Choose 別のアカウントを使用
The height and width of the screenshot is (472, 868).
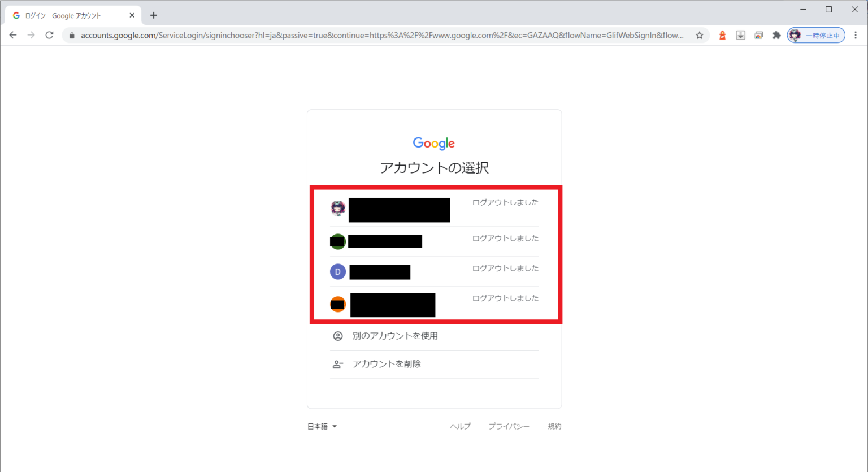395,336
